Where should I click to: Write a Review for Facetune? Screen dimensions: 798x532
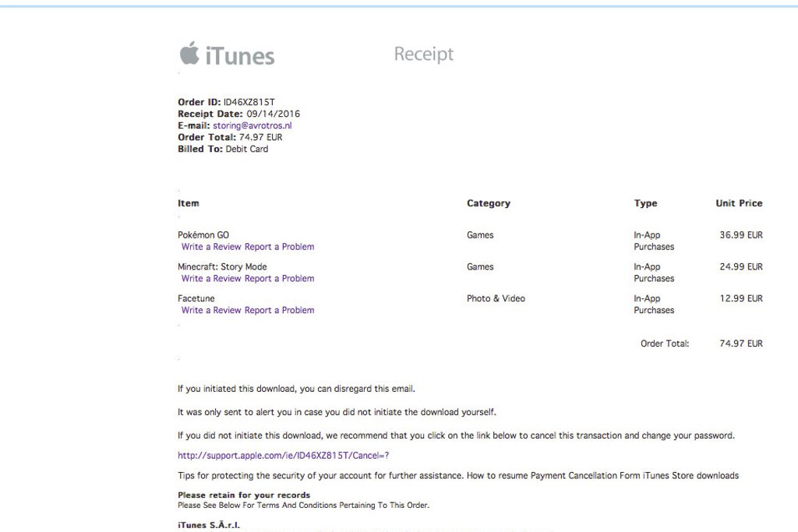[211, 311]
